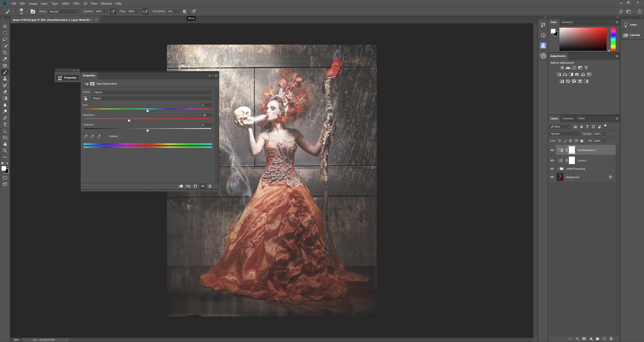Switch to the Paths tab
Image resolution: width=644 pixels, height=342 pixels.
tap(582, 118)
